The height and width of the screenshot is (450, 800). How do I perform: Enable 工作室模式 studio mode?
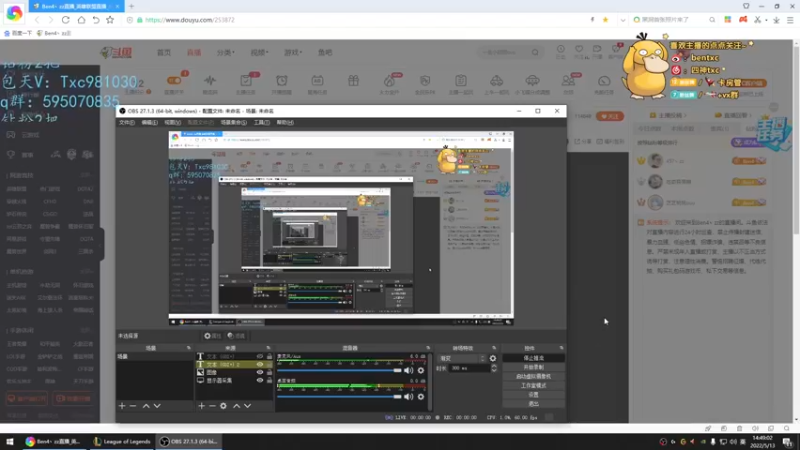pyautogui.click(x=533, y=386)
